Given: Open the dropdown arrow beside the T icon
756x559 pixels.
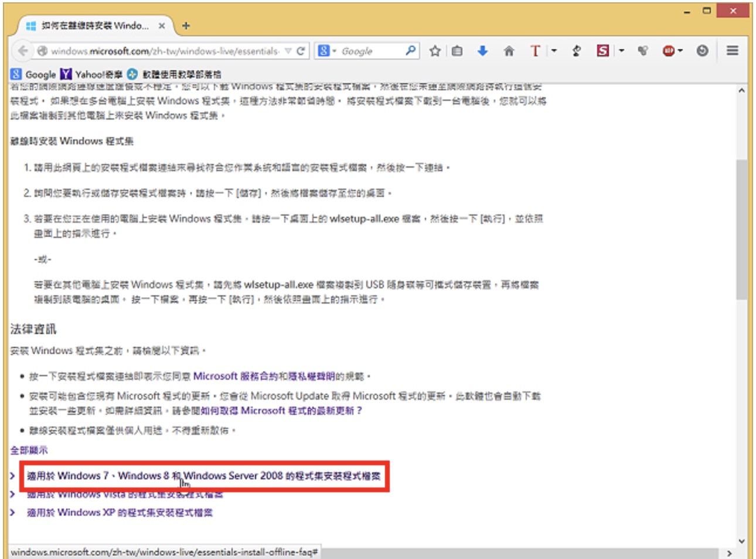Looking at the screenshot, I should tap(553, 51).
